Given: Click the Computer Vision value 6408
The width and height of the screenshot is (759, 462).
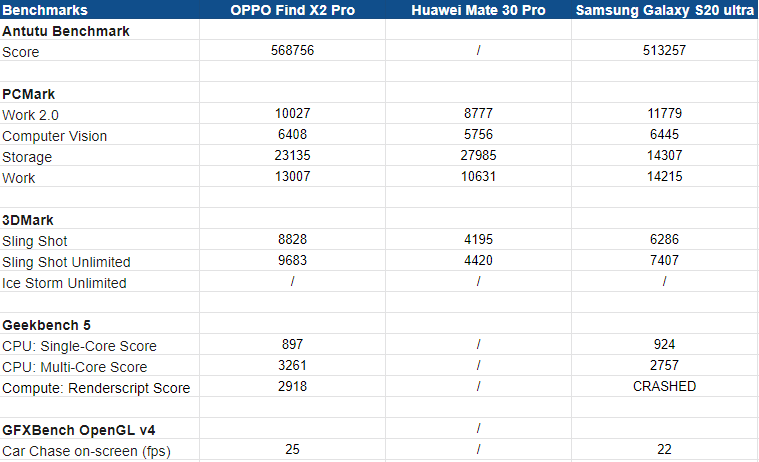Looking at the screenshot, I should [x=292, y=134].
